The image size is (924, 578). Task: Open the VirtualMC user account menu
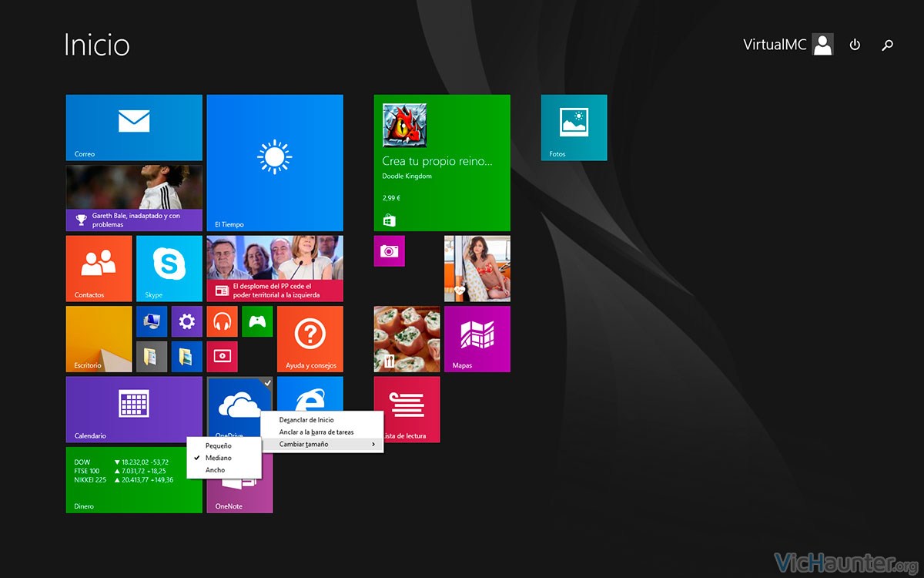(788, 45)
